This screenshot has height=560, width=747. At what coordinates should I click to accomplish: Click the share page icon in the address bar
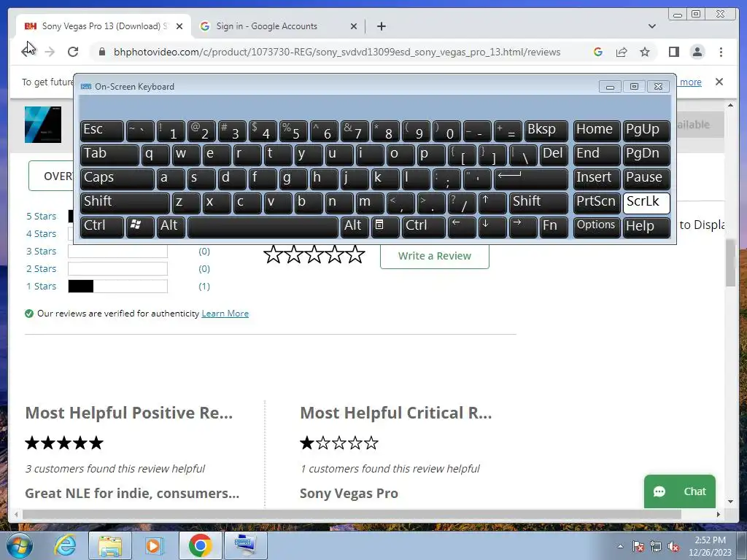coord(622,52)
